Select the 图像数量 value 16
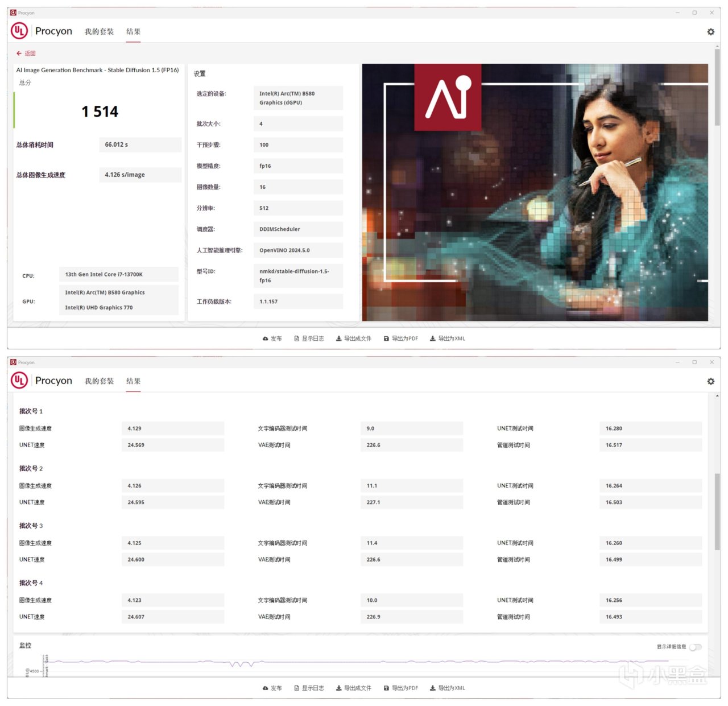The image size is (728, 706). [x=298, y=187]
